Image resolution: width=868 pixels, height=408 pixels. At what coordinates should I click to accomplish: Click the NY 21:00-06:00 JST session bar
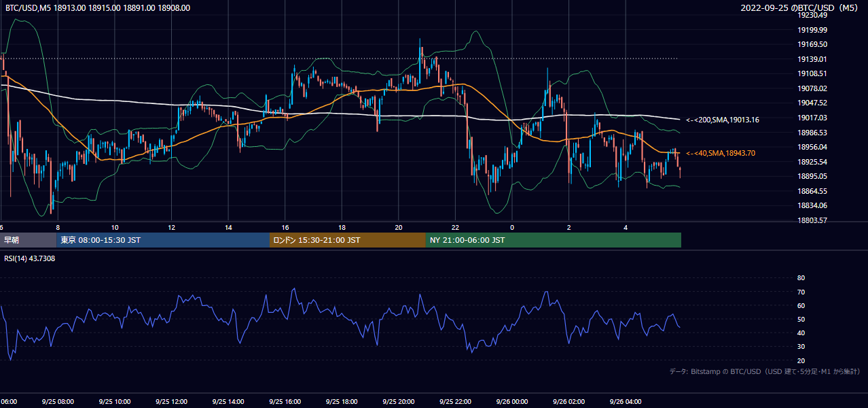point(554,240)
